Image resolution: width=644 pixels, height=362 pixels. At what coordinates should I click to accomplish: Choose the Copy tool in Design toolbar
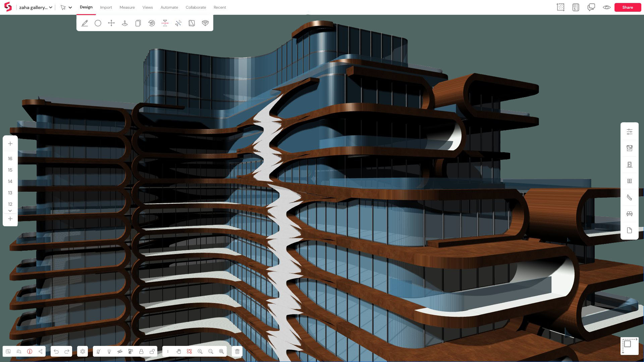(138, 23)
